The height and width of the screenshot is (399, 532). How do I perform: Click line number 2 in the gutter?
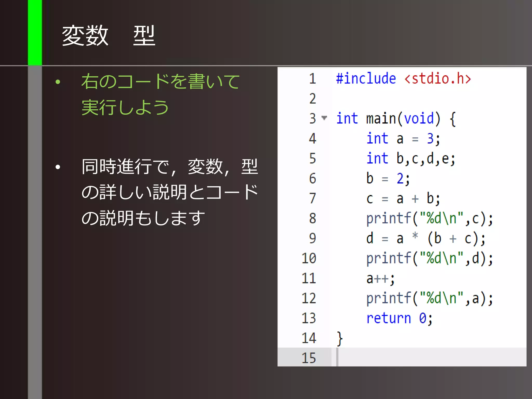[x=312, y=98]
